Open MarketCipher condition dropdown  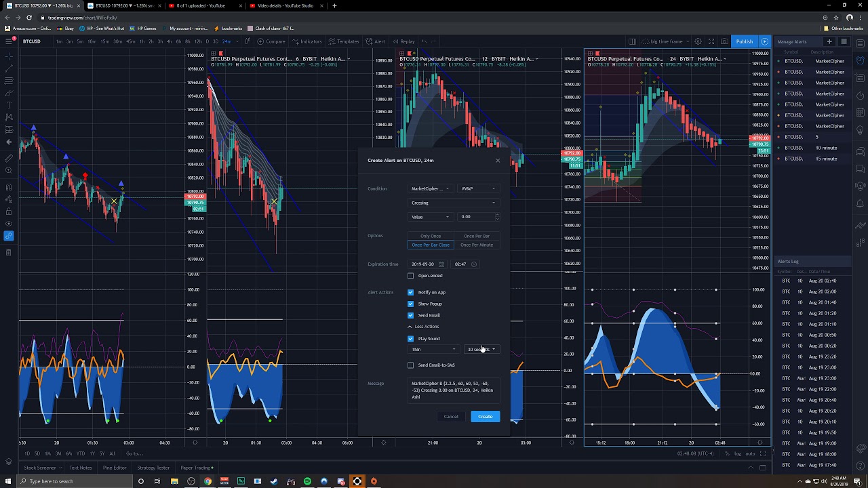click(x=430, y=188)
